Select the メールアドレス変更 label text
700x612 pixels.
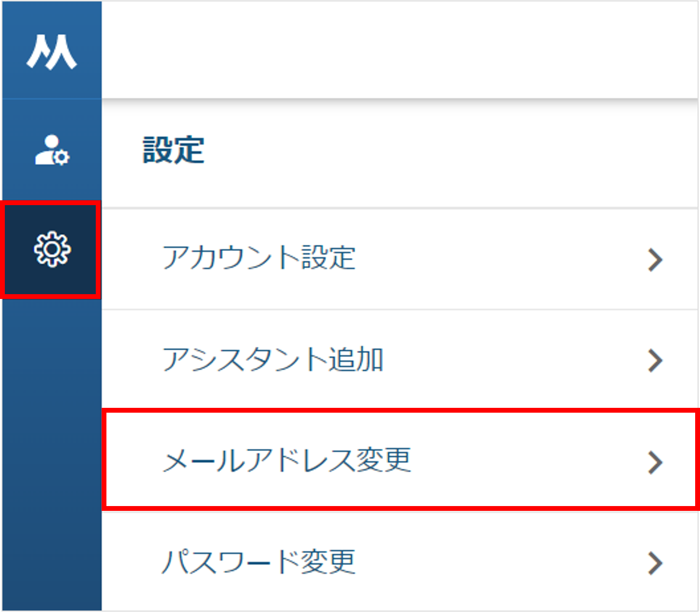(x=287, y=460)
